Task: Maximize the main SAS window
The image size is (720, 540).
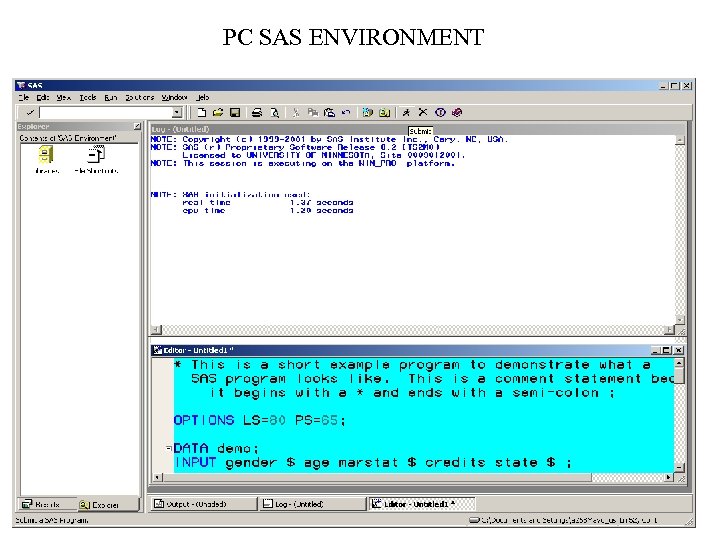Action: pyautogui.click(x=675, y=86)
